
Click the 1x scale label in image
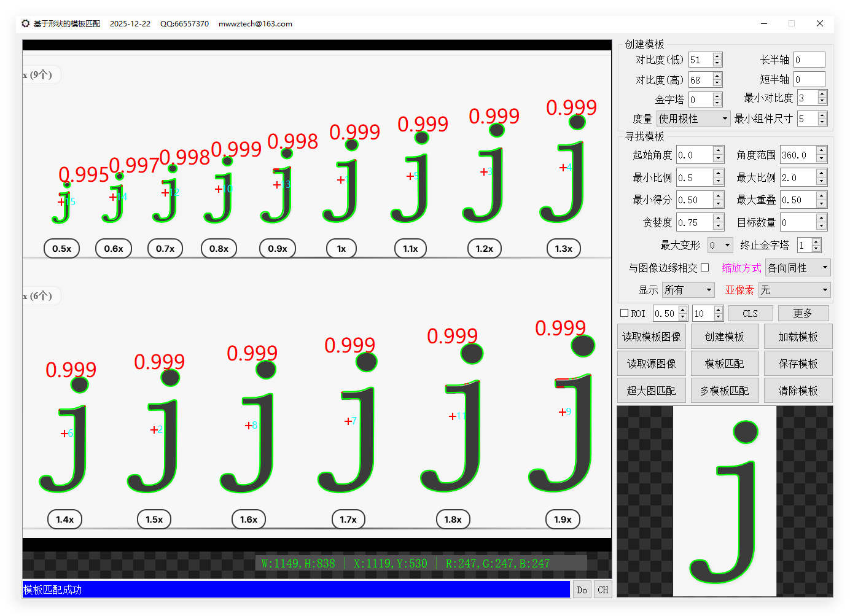point(341,249)
